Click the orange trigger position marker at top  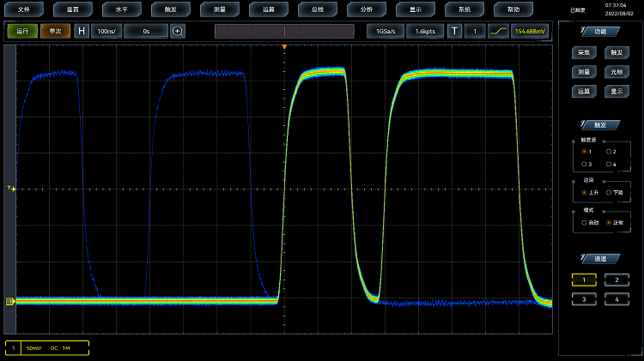(284, 46)
